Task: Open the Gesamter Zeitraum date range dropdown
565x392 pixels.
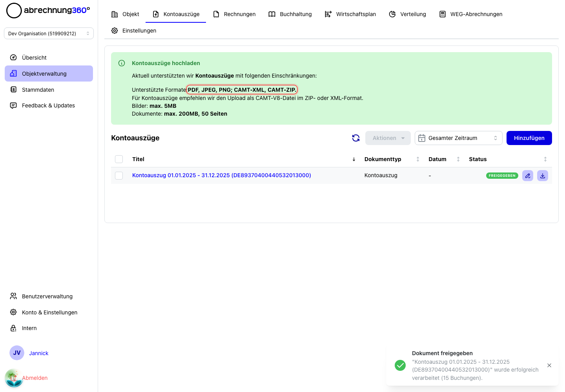Action: click(459, 138)
